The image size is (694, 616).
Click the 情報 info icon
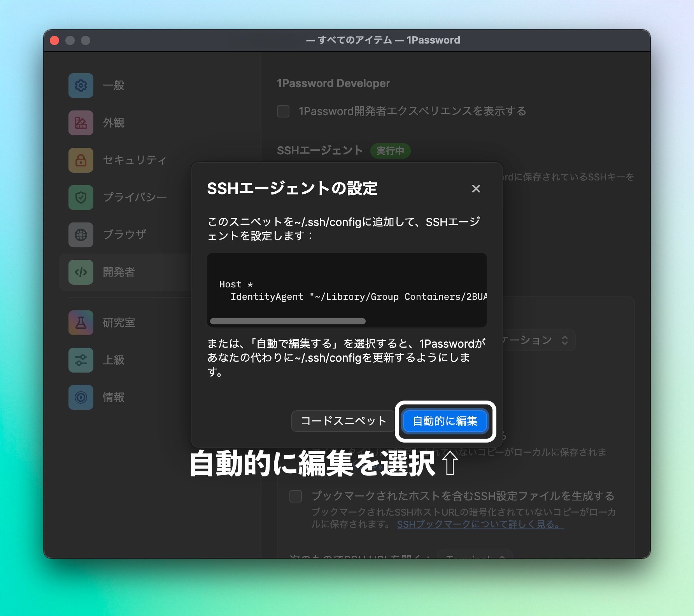[x=81, y=397]
